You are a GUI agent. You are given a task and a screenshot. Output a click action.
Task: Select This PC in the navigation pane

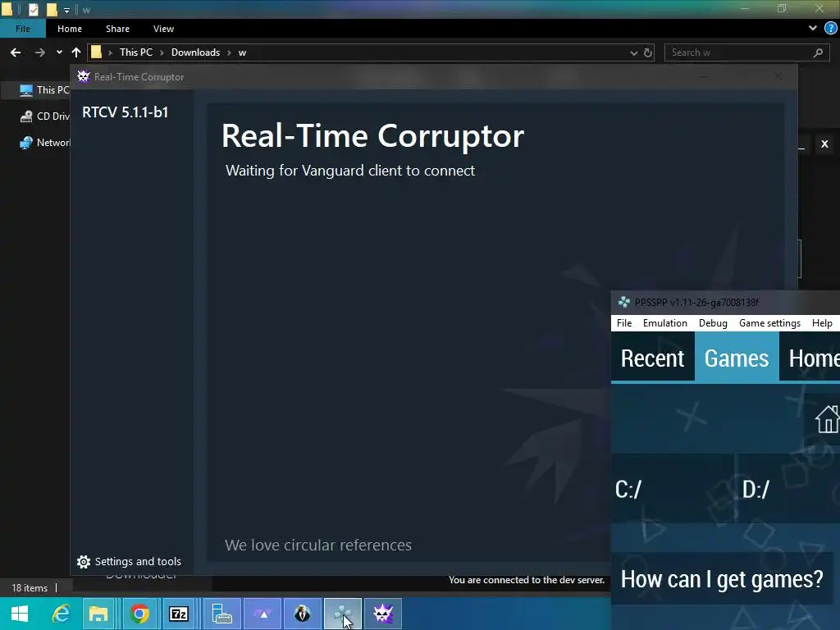(44, 90)
